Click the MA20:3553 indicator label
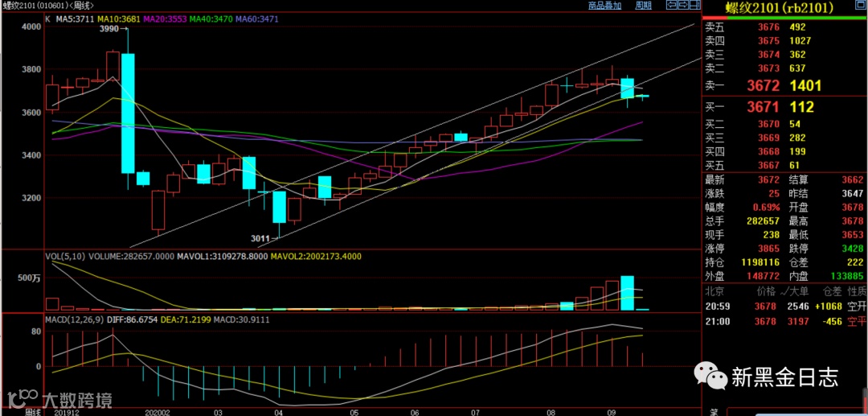 coord(165,19)
